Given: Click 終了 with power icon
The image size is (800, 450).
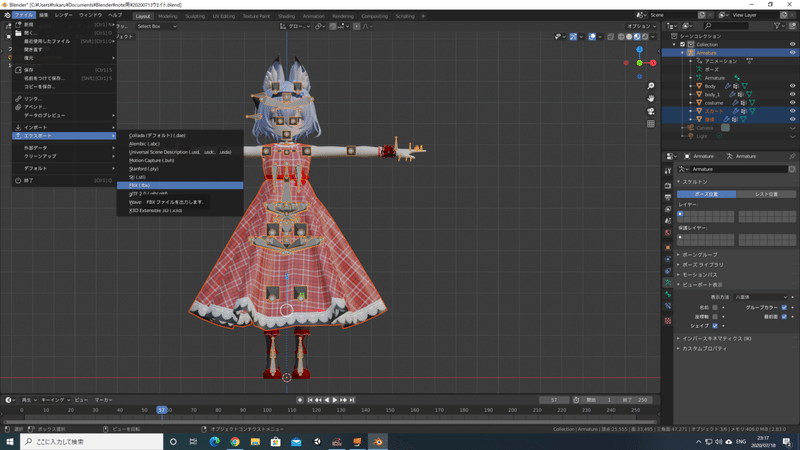Looking at the screenshot, I should (64, 180).
